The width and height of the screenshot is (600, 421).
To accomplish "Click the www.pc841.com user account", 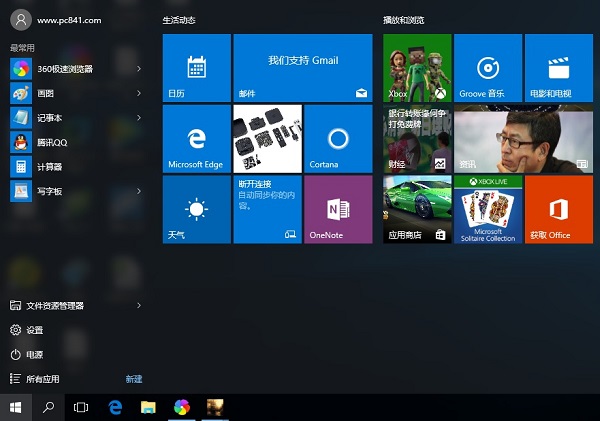I will pyautogui.click(x=60, y=20).
